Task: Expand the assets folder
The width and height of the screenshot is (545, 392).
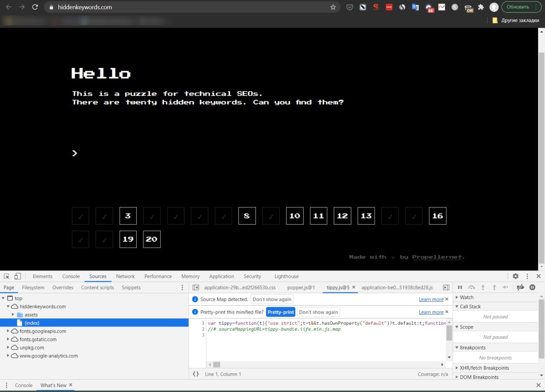Action: (x=13, y=315)
